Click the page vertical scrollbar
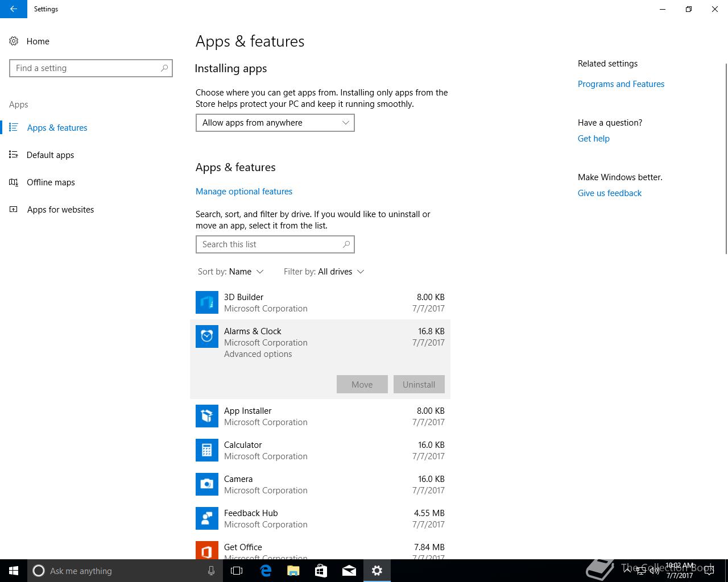Image resolution: width=728 pixels, height=582 pixels. point(726,158)
